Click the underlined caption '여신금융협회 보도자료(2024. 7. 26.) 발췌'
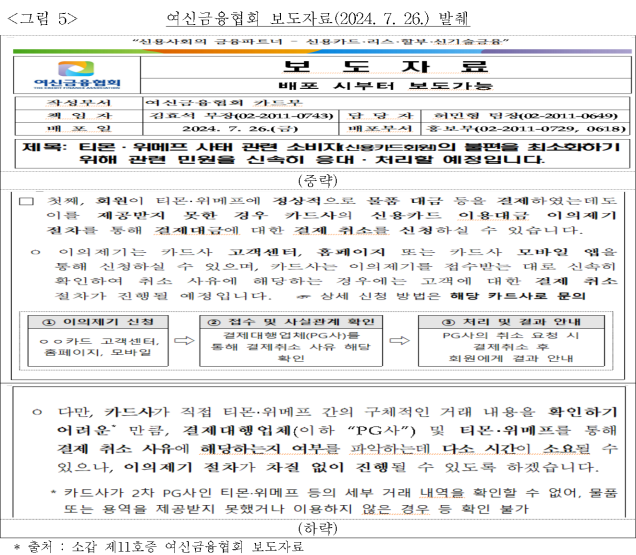The height and width of the screenshot is (555, 636). point(318,18)
